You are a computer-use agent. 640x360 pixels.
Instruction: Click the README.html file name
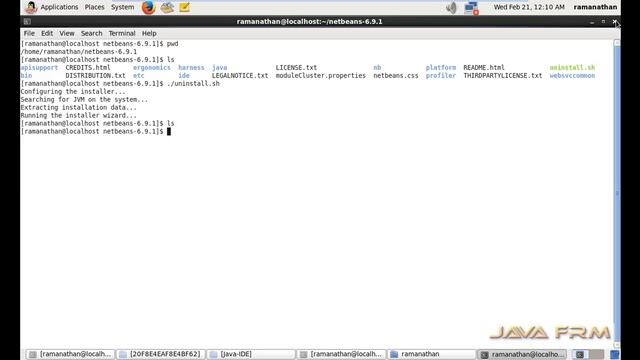(x=484, y=67)
